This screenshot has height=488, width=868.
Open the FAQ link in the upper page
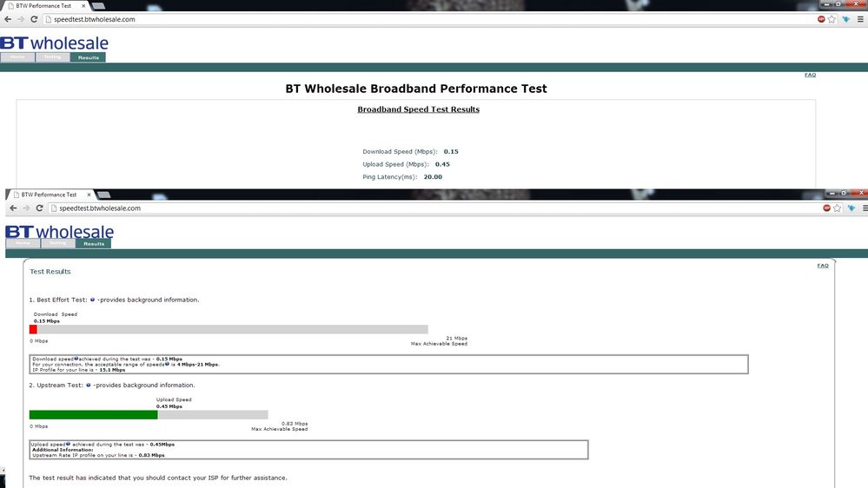[810, 75]
